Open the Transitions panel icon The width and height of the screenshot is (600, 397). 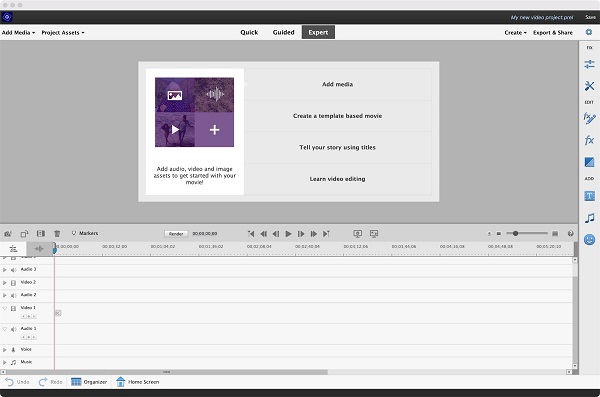click(589, 162)
